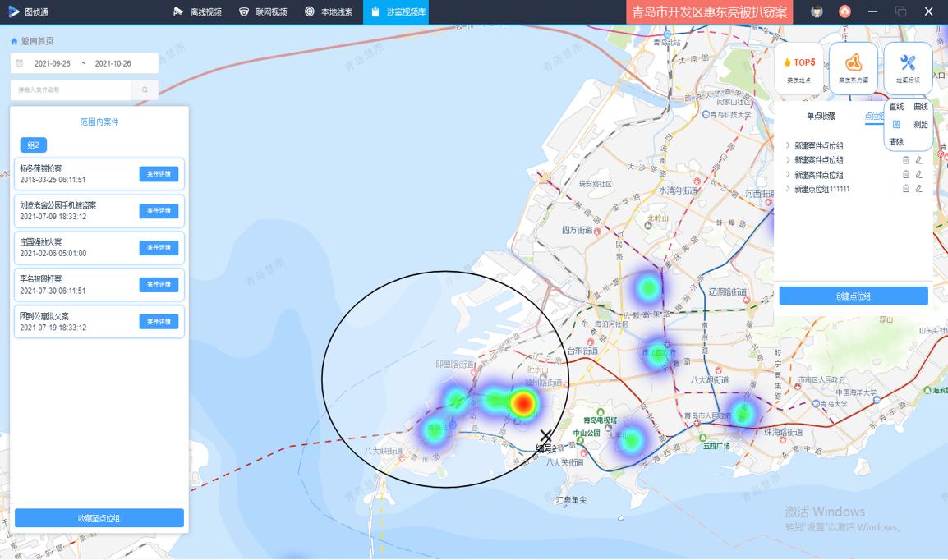
Task: Switch to the 本地线索 tab
Action: pyautogui.click(x=329, y=11)
